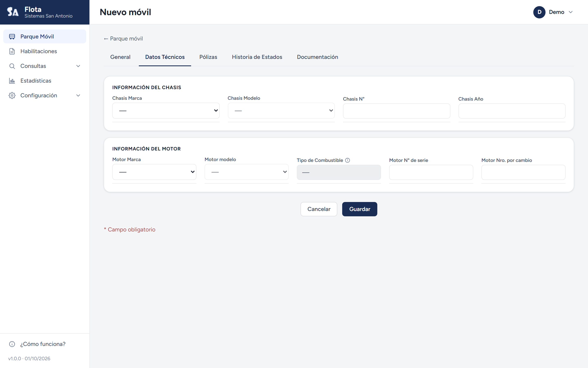Click the INFORMACIÓN DEL MOTOR heading
588x368 pixels.
(x=147, y=149)
